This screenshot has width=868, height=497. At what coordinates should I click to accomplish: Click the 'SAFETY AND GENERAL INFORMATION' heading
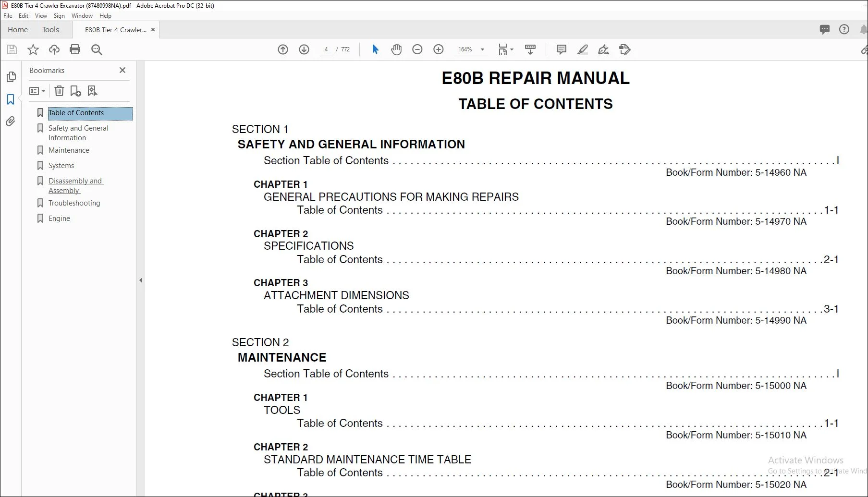click(351, 144)
